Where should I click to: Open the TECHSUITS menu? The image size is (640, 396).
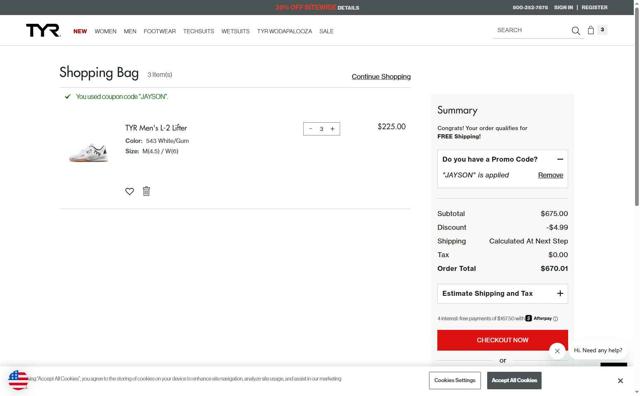click(x=198, y=31)
